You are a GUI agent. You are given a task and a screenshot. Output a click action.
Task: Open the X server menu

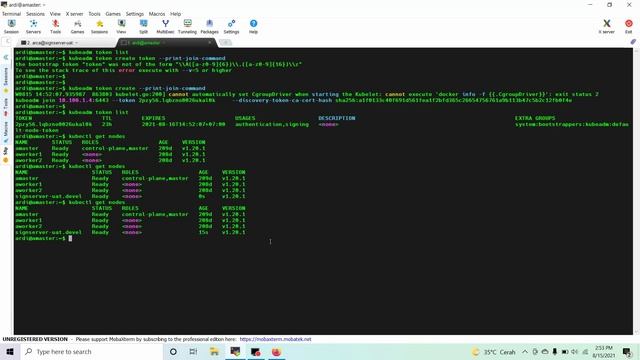click(x=74, y=14)
